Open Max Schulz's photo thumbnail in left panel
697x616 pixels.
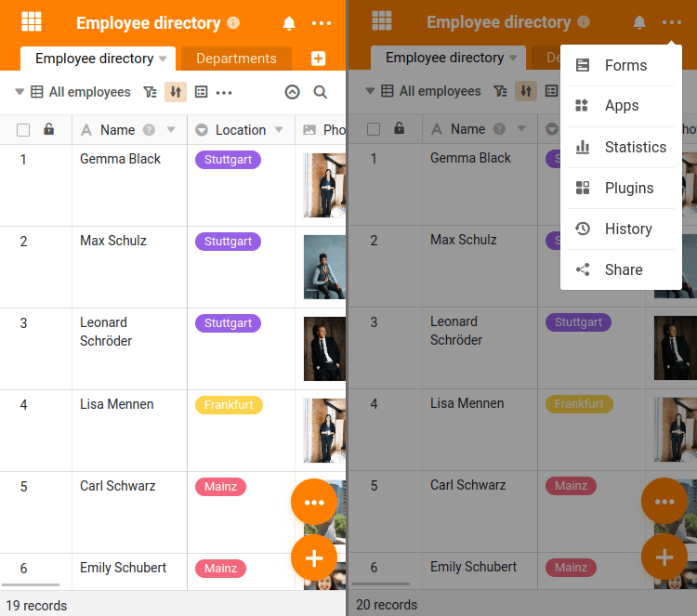324,267
